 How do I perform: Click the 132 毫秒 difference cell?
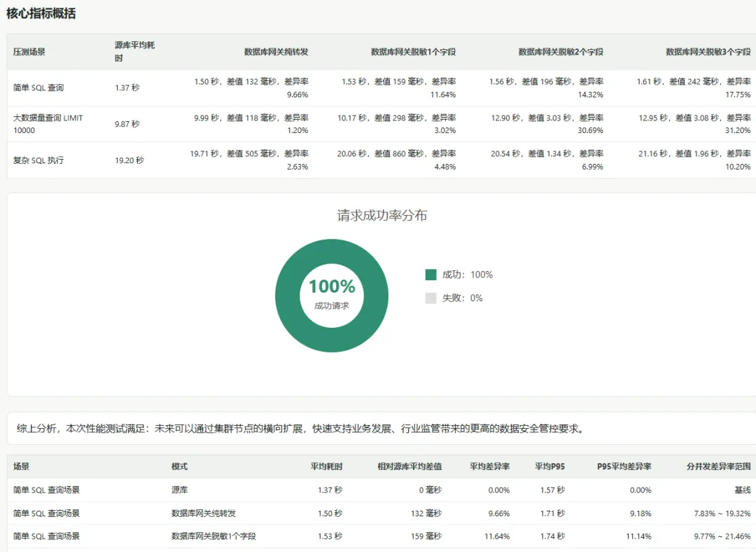click(426, 513)
